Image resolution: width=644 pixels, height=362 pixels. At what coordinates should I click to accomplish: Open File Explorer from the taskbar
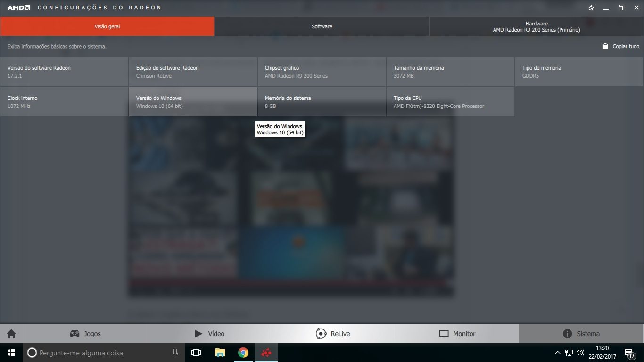coord(220,353)
